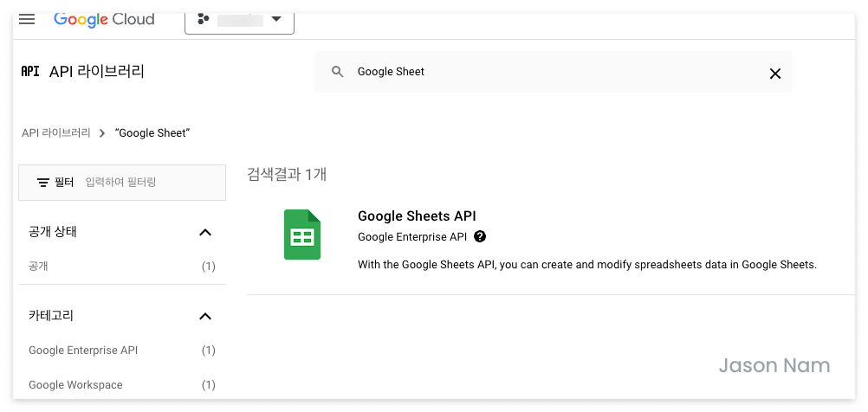Collapse the 공개 상태 section
The height and width of the screenshot is (412, 868).
[205, 232]
